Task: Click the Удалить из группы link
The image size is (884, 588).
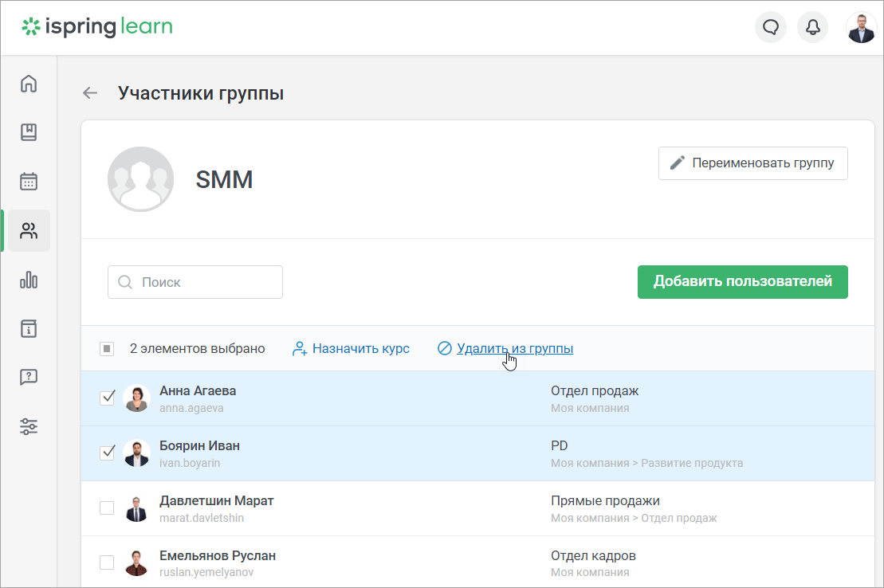Action: point(515,348)
